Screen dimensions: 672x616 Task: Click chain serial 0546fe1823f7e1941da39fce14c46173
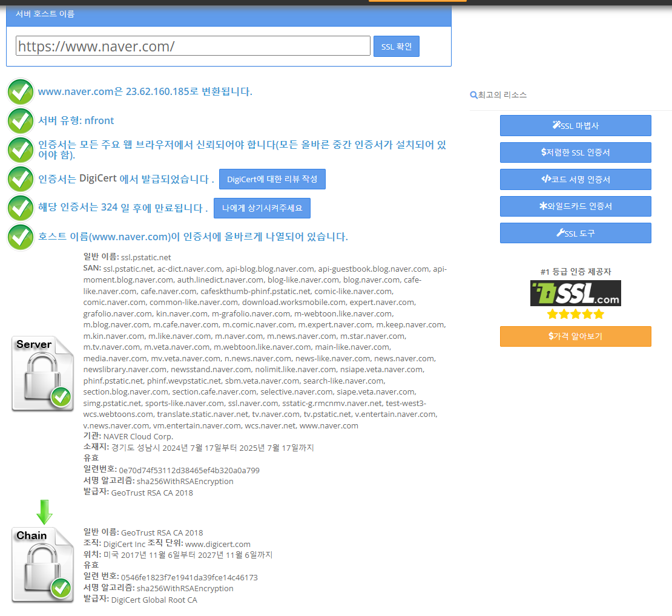coord(189,577)
